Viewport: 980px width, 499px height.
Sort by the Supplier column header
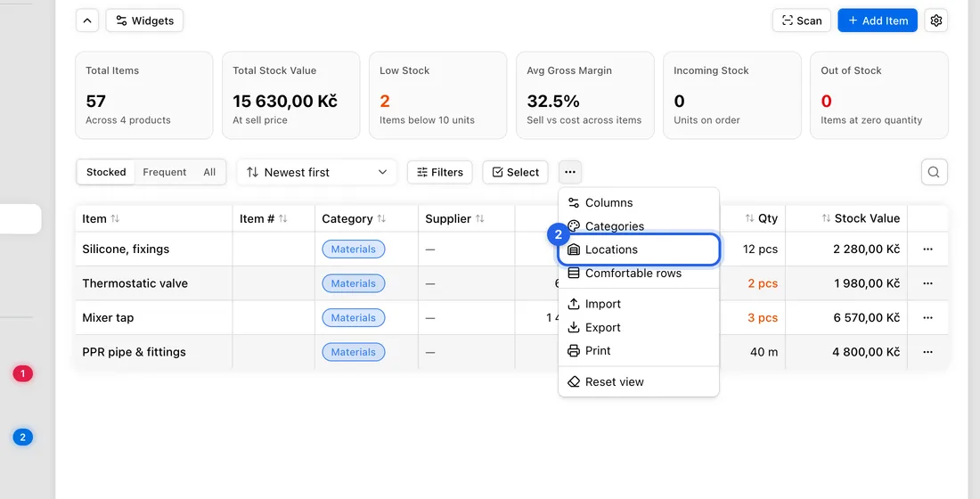(455, 218)
